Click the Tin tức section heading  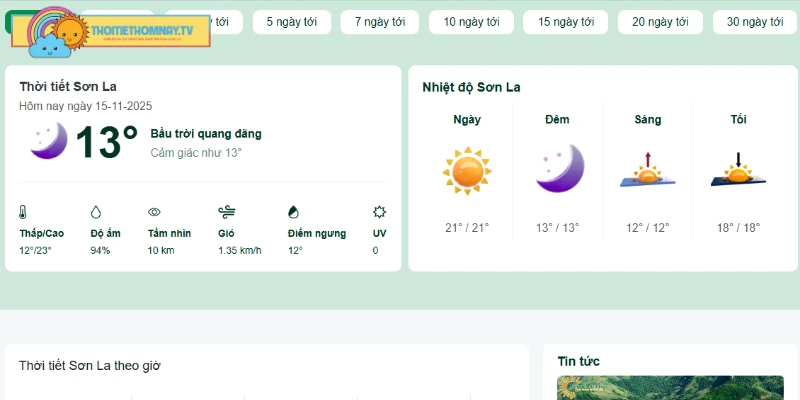click(579, 361)
